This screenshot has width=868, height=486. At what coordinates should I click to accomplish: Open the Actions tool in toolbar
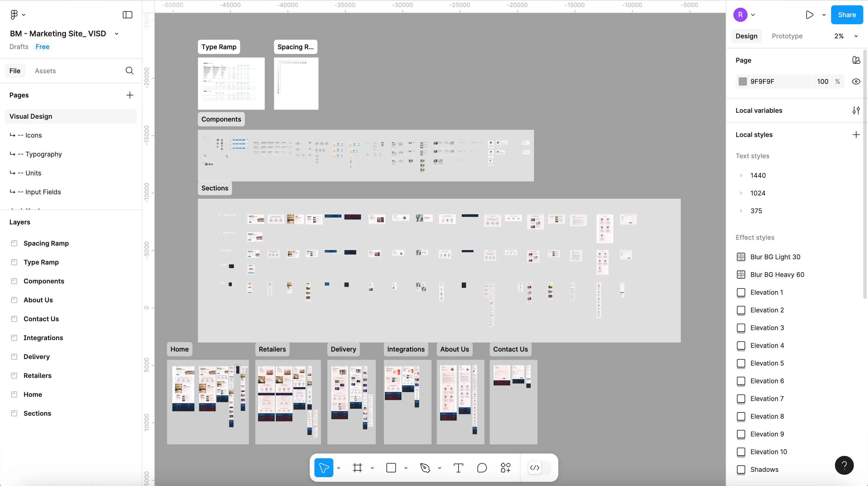pos(505,468)
